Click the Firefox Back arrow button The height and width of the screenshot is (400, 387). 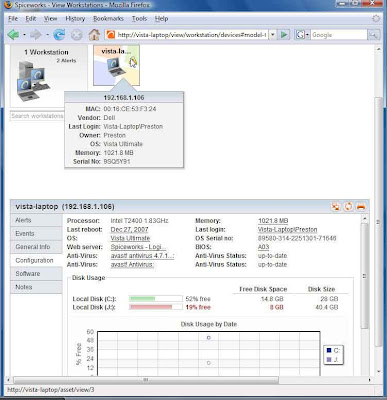pyautogui.click(x=13, y=34)
